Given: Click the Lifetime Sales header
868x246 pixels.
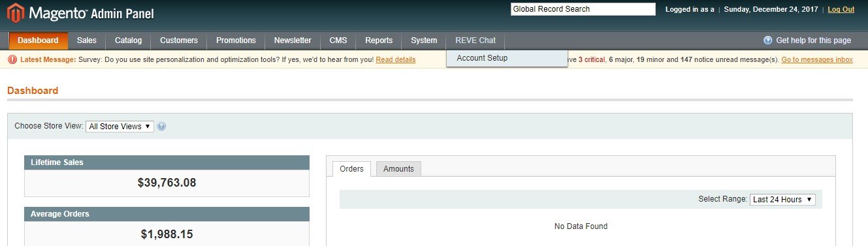Looking at the screenshot, I should (167, 162).
